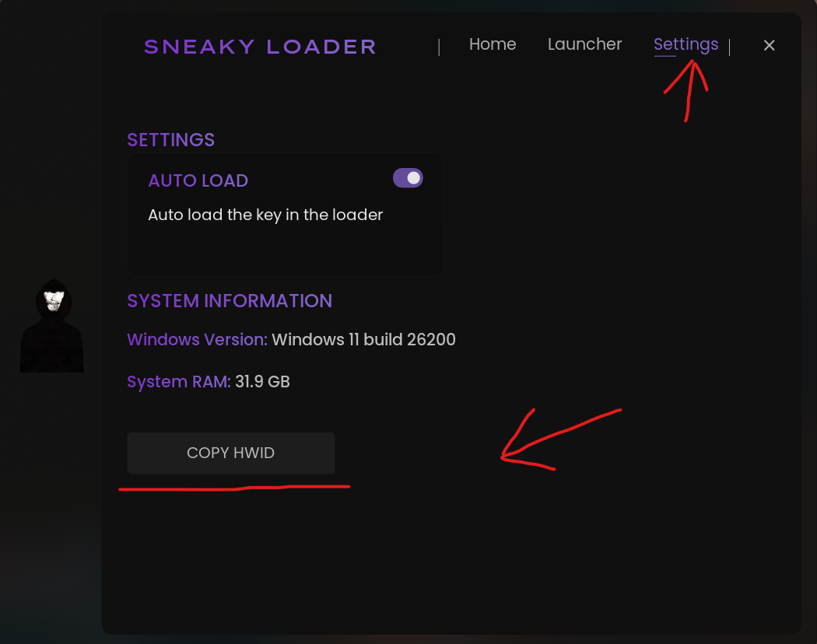Click the Windows Version label
The image size is (817, 644).
(197, 340)
